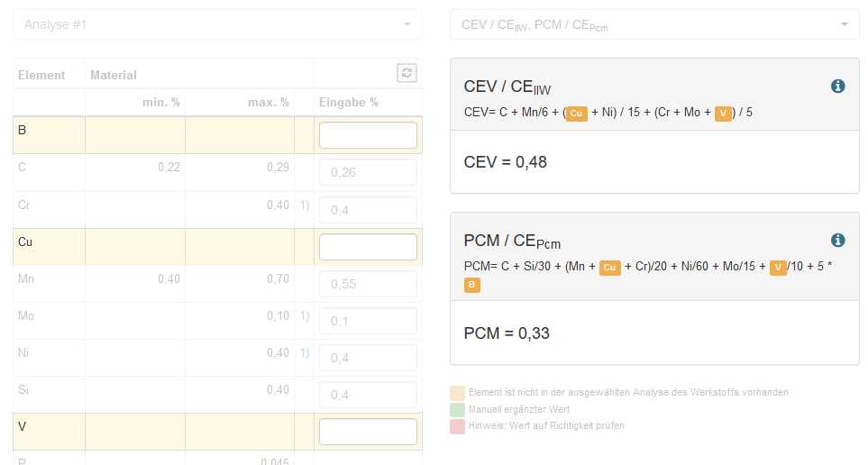
Task: Click the V badge in the PCM formula
Action: click(x=778, y=268)
